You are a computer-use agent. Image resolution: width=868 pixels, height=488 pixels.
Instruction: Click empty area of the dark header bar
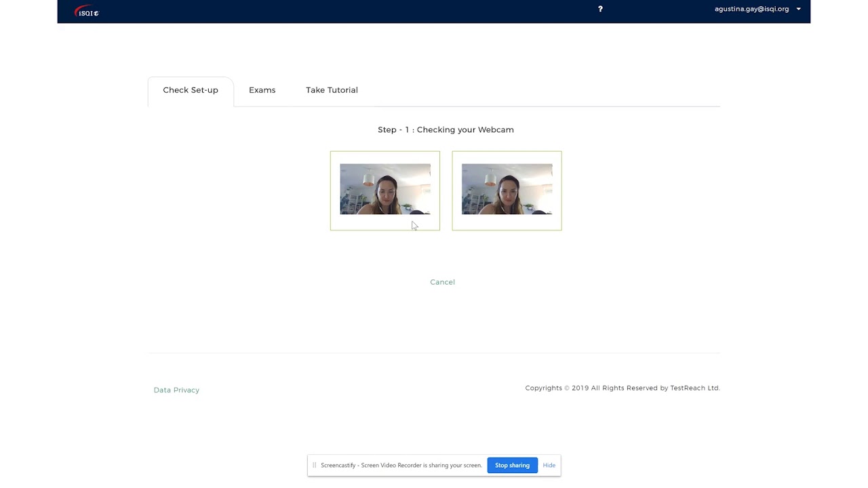339,12
